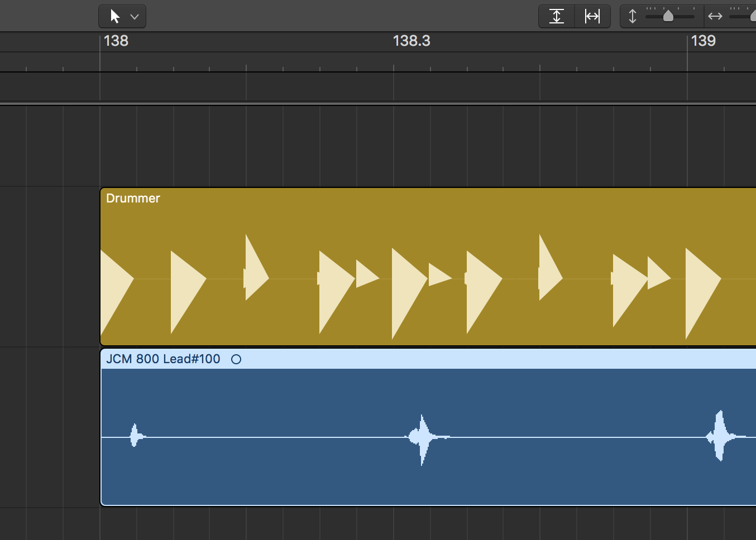Click the vertical zoom slider thumb

668,16
